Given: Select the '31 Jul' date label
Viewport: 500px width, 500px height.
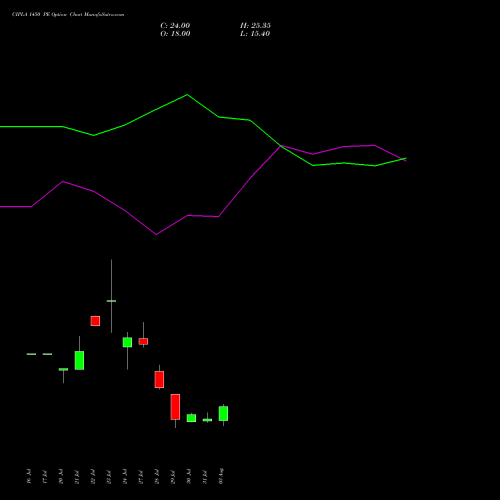Looking at the screenshot, I should click(x=205, y=476).
